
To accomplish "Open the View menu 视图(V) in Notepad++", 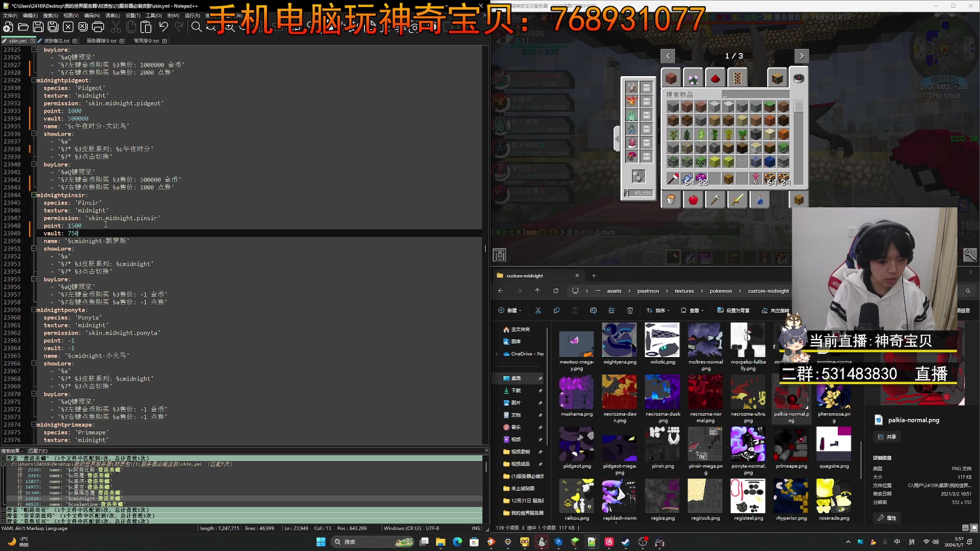I will coord(71,16).
